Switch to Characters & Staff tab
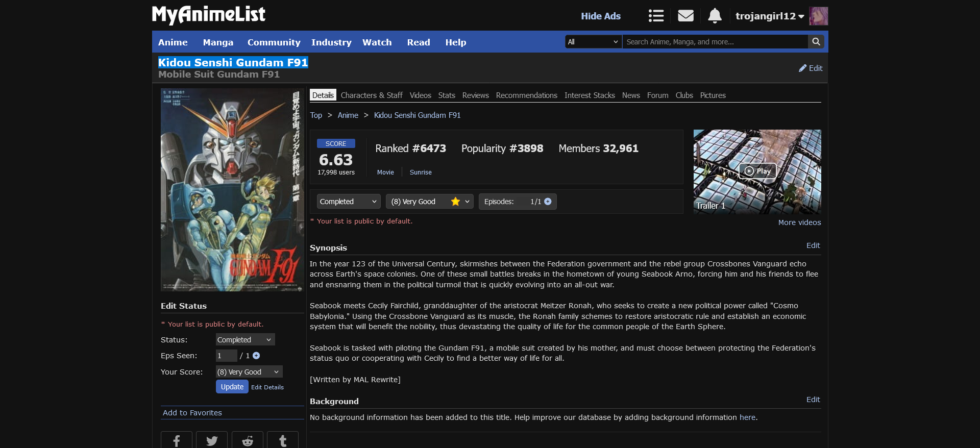The height and width of the screenshot is (448, 980). pyautogui.click(x=372, y=95)
